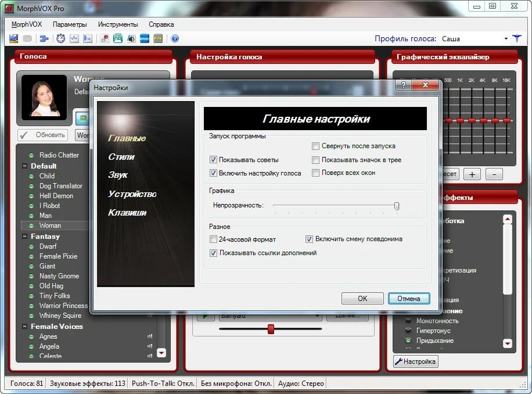The width and height of the screenshot is (532, 394).
Task: Toggle the Гипертонус effect indicator
Action: point(408,330)
